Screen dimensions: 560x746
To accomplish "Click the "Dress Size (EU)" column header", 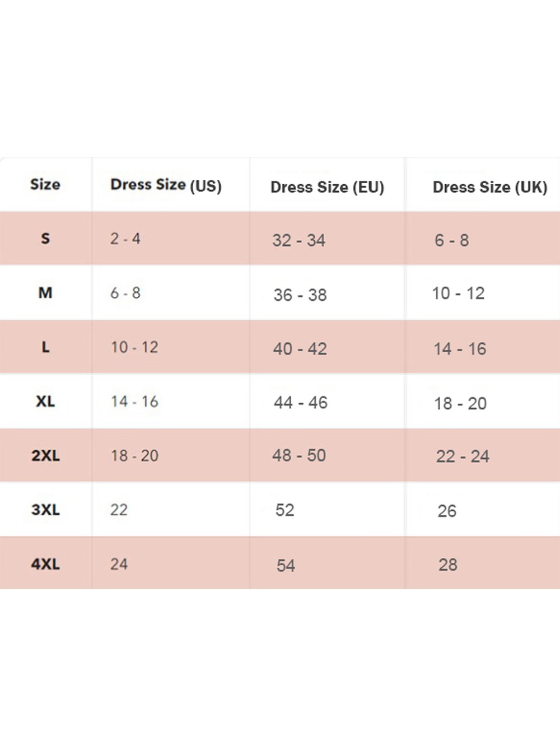I will click(x=327, y=187).
